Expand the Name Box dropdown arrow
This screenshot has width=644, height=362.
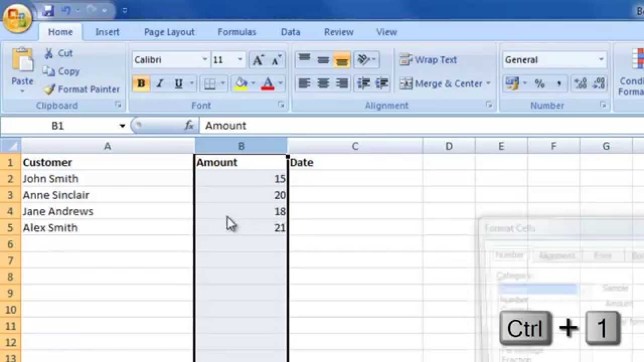(x=122, y=126)
